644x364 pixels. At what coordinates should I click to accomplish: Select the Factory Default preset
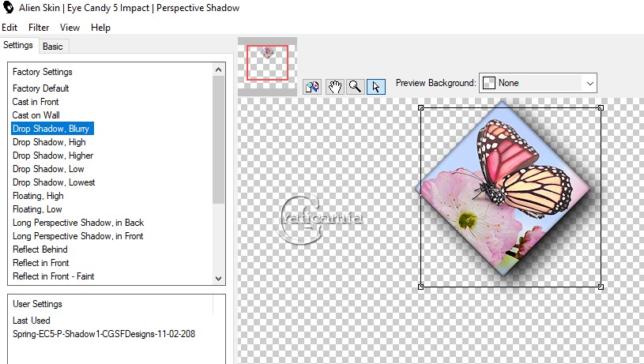tap(40, 88)
